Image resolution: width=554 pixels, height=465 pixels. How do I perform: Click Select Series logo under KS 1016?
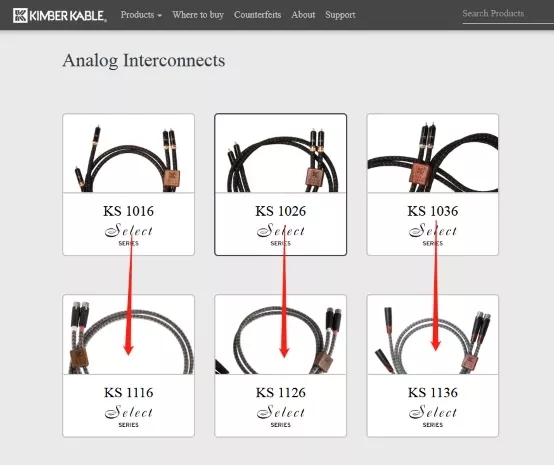click(129, 234)
